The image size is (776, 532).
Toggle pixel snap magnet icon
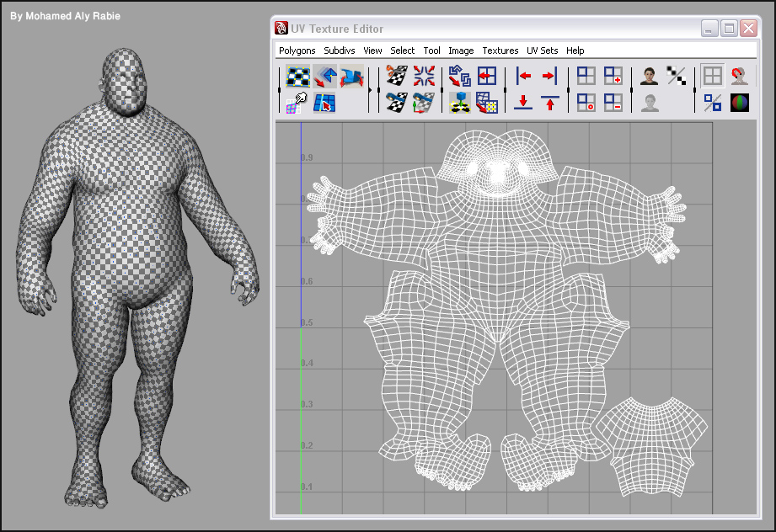coord(740,76)
